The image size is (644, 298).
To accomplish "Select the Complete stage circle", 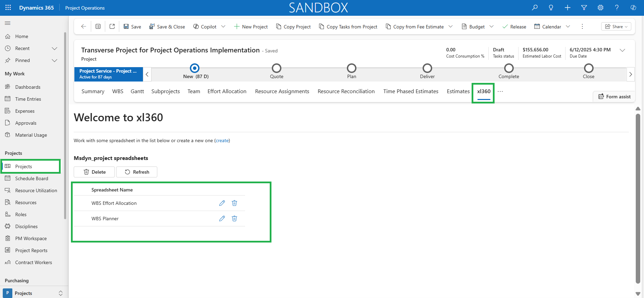I will tap(509, 68).
